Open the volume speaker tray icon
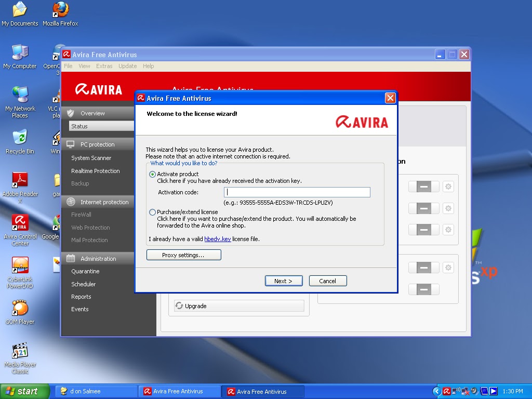 (x=474, y=391)
